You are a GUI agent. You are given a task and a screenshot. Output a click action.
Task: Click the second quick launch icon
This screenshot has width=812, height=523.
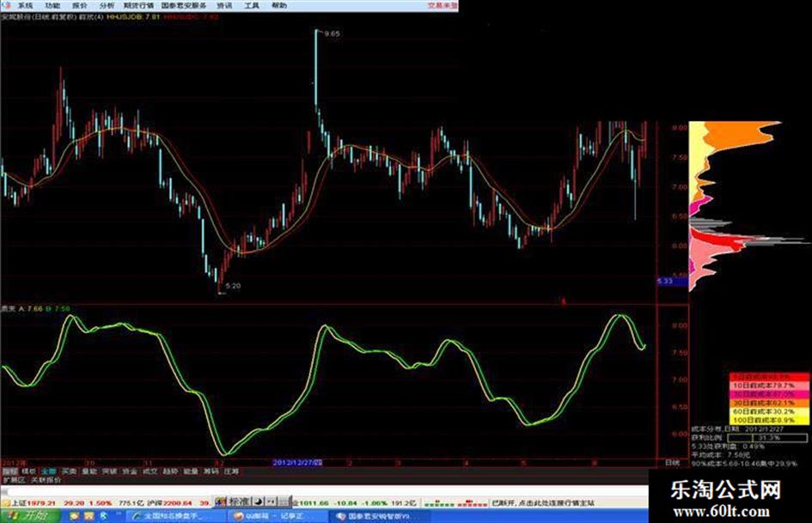(x=89, y=516)
